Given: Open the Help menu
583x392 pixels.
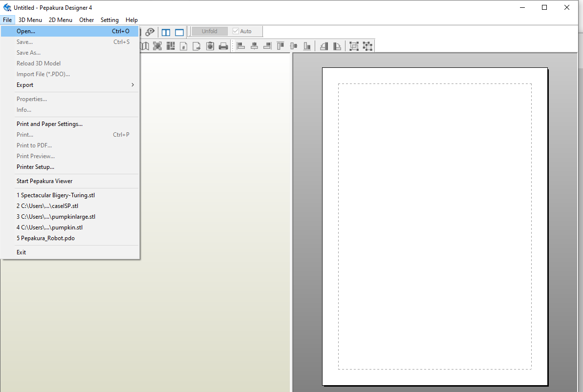Looking at the screenshot, I should click(x=131, y=20).
